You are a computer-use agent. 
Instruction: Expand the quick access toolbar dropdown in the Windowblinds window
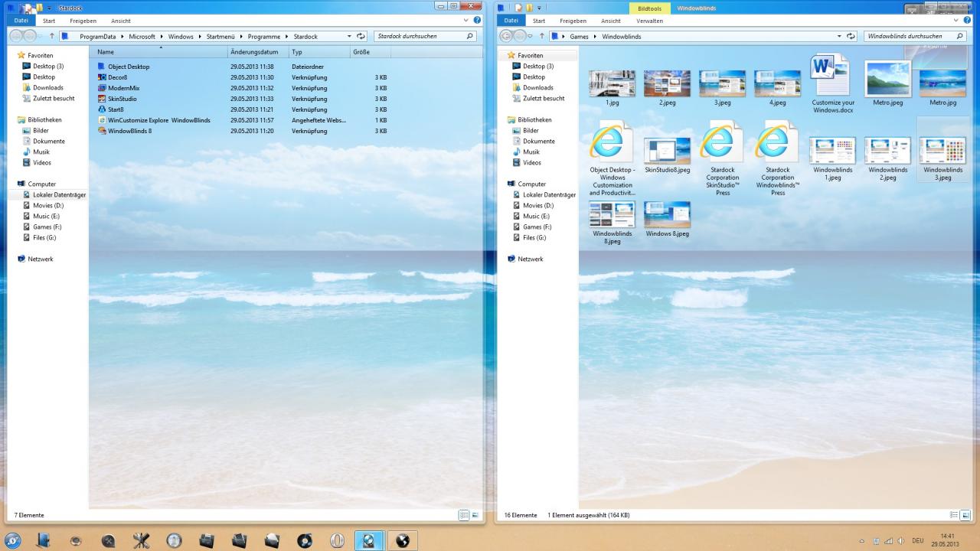539,8
